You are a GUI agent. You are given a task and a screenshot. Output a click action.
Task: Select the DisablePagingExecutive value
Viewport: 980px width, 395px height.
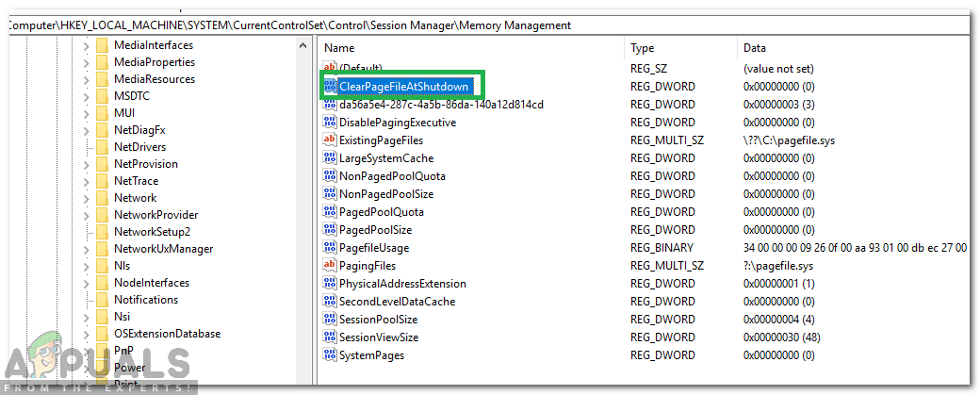tap(398, 123)
